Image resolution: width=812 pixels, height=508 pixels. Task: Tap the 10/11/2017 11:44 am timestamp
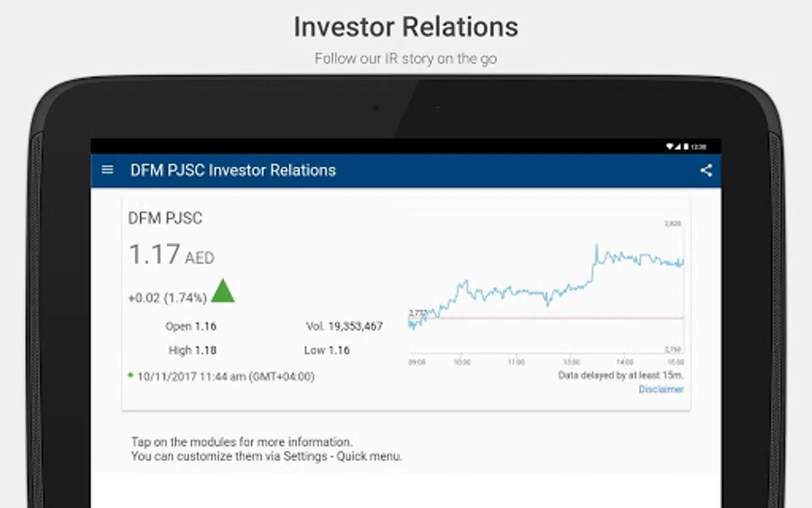pyautogui.click(x=226, y=376)
